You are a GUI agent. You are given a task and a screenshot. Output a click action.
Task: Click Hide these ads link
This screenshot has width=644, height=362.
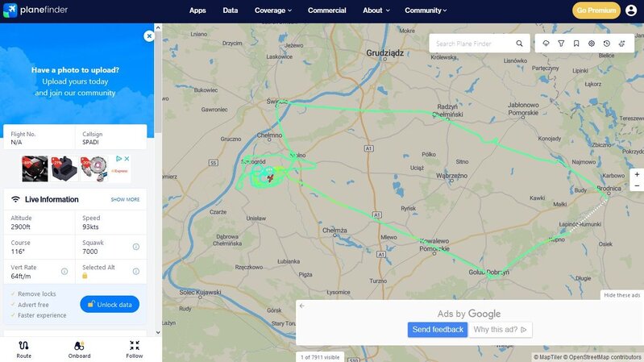(x=621, y=295)
